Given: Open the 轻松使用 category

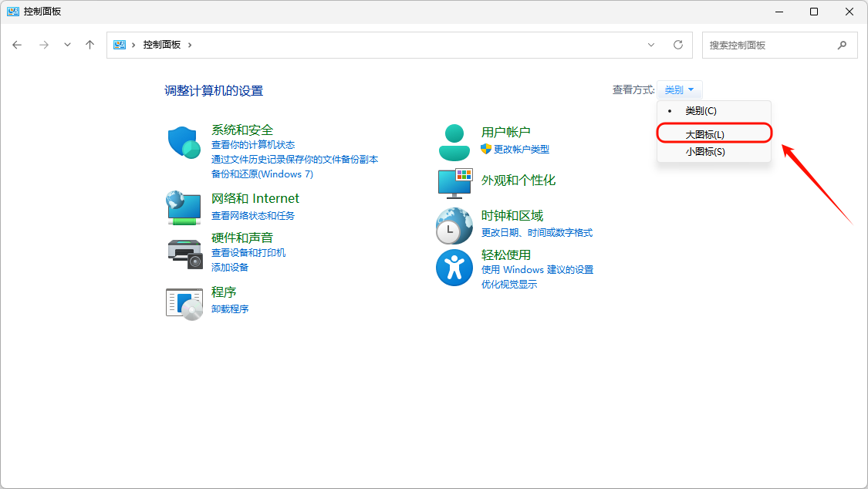Looking at the screenshot, I should pyautogui.click(x=505, y=255).
